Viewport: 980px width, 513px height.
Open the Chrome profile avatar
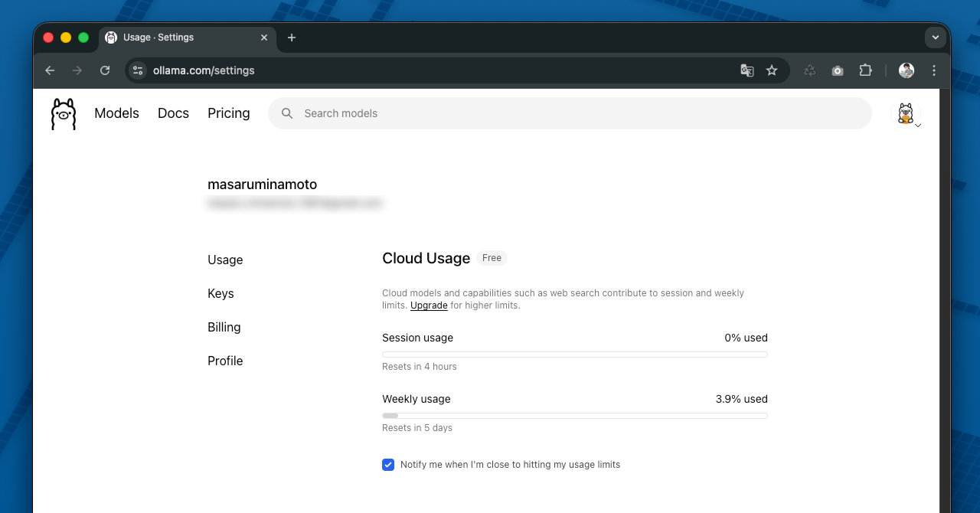906,70
